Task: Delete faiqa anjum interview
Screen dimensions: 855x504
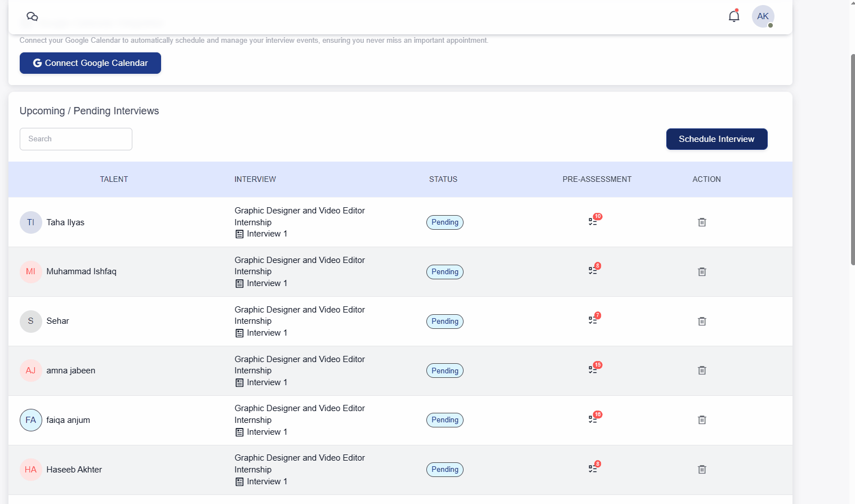Action: pyautogui.click(x=702, y=420)
